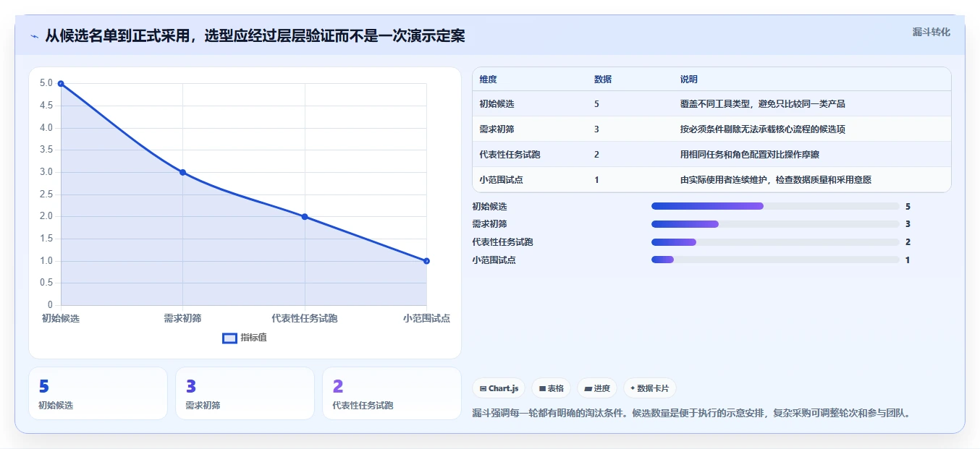Open the data card showing 3 需求初筛

(245, 393)
